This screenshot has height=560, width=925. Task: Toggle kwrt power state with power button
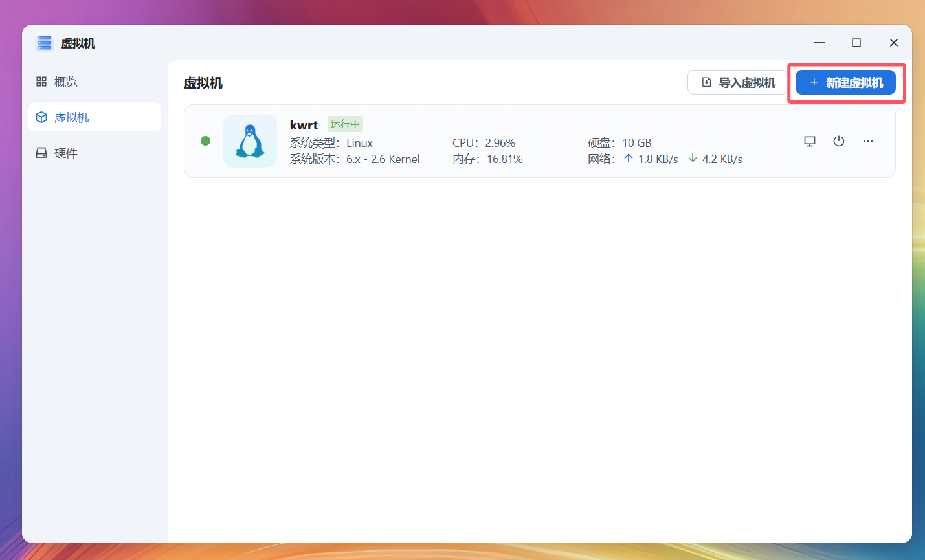click(839, 140)
